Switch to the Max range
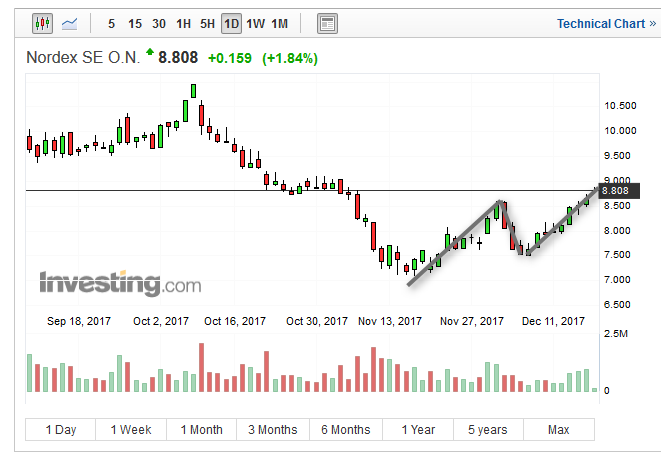661x453 pixels. coord(559,429)
